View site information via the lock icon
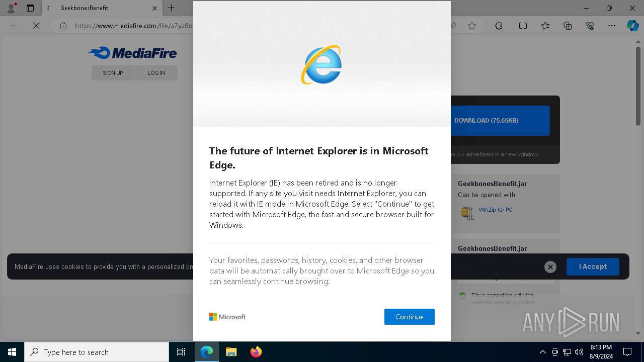 click(63, 26)
